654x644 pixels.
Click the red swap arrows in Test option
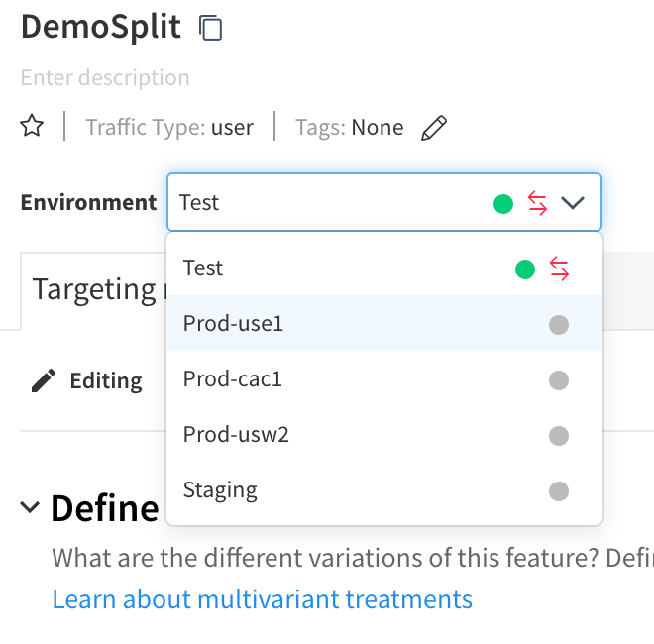coord(559,268)
